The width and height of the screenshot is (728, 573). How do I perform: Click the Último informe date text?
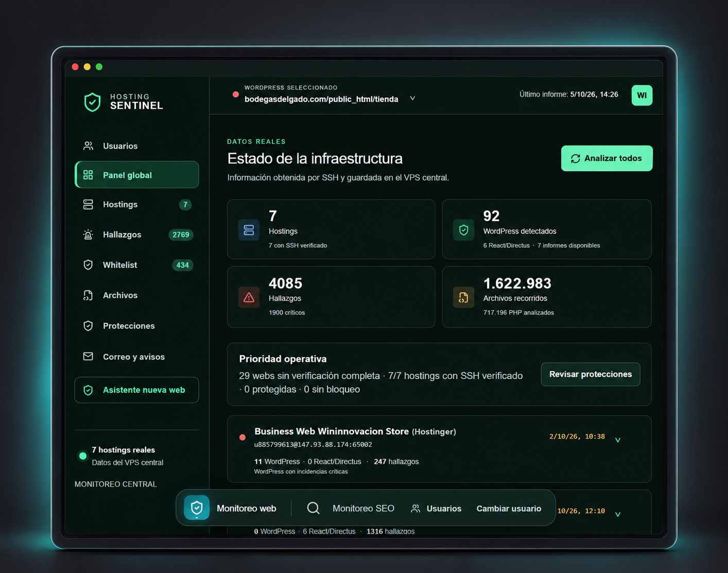[x=568, y=94]
